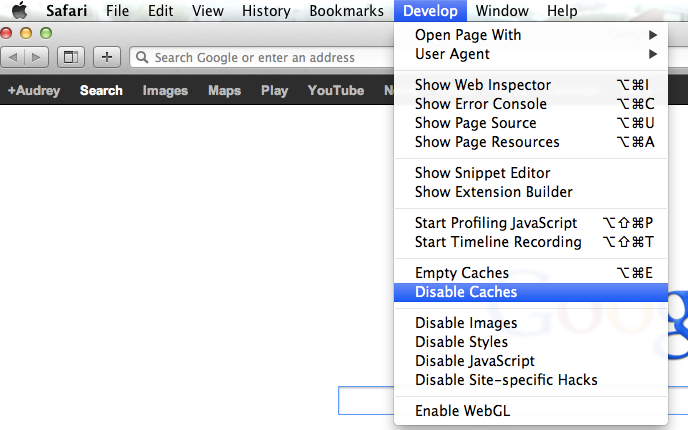Screen dimensions: 688x430
Task: Open the +Audrey link in Google bar
Action: pos(34,90)
